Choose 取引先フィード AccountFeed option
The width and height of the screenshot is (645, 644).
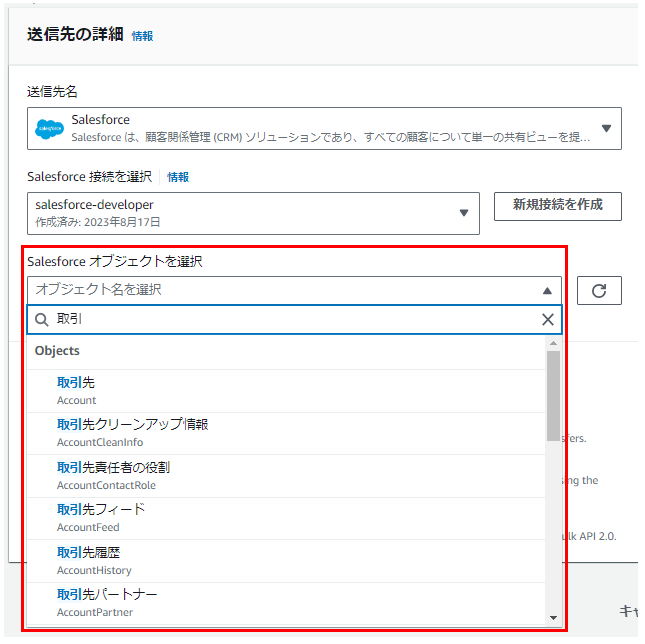(x=286, y=519)
